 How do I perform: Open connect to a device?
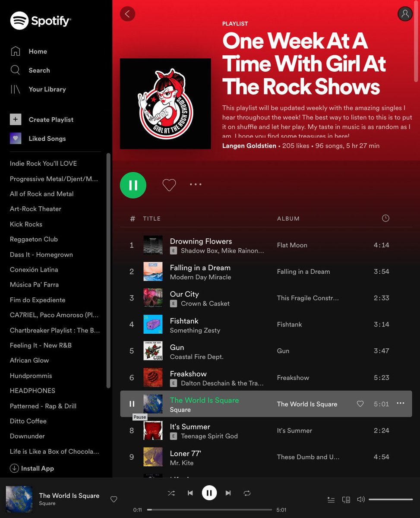coord(346,499)
